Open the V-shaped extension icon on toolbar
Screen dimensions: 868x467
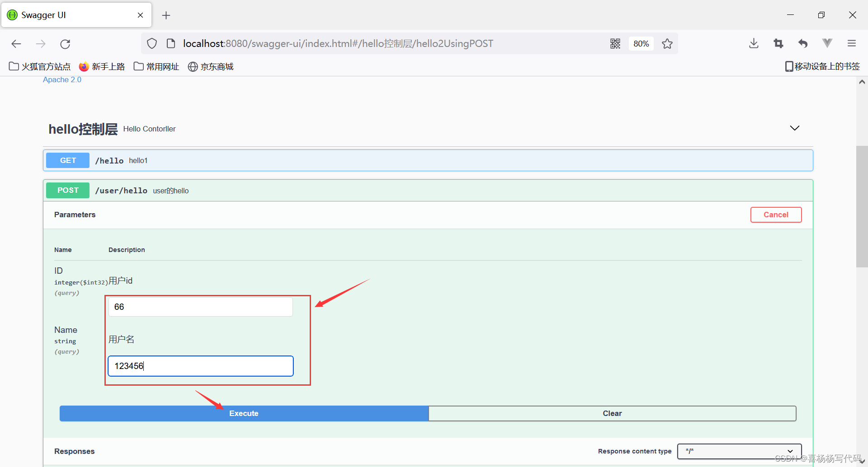click(827, 43)
